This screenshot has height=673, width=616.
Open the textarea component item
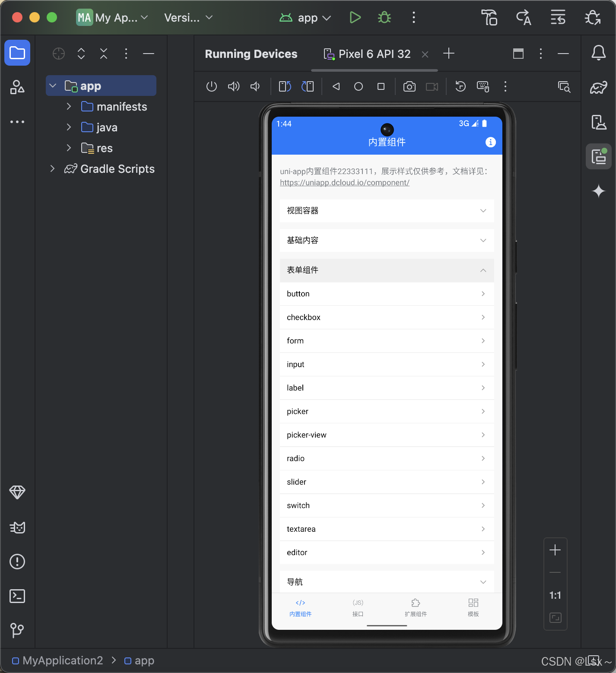(x=387, y=529)
